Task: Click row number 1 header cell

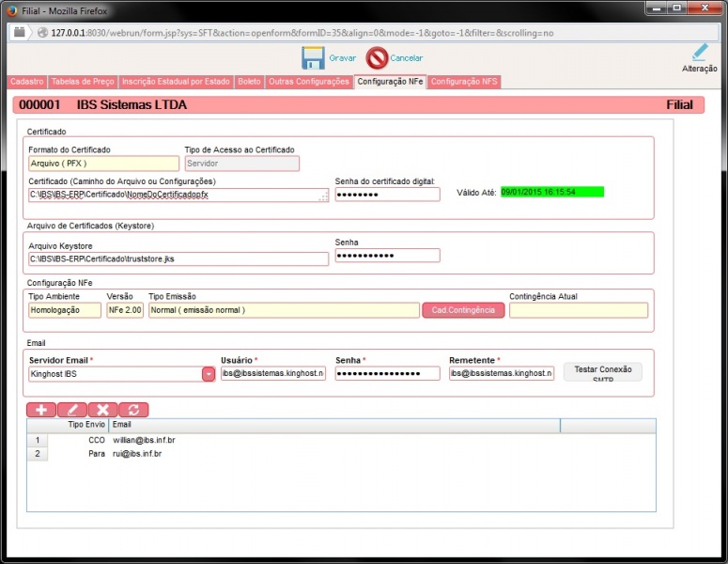Action: click(x=38, y=440)
